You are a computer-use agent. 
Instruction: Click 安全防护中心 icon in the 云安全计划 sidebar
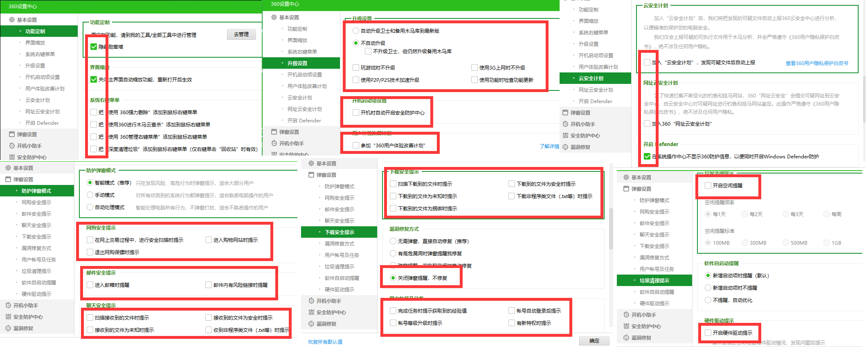(x=565, y=135)
